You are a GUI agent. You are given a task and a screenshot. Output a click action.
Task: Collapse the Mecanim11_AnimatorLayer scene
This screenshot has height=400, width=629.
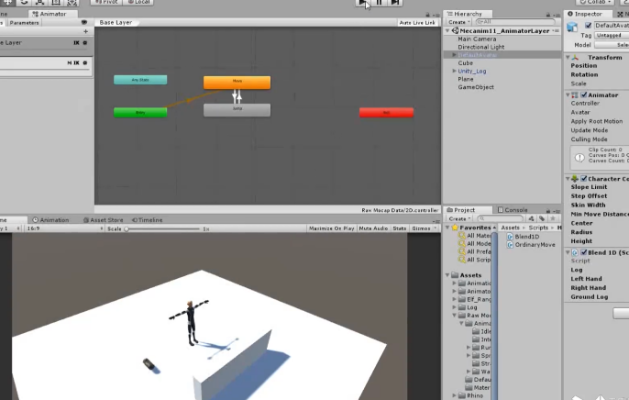[x=447, y=31]
